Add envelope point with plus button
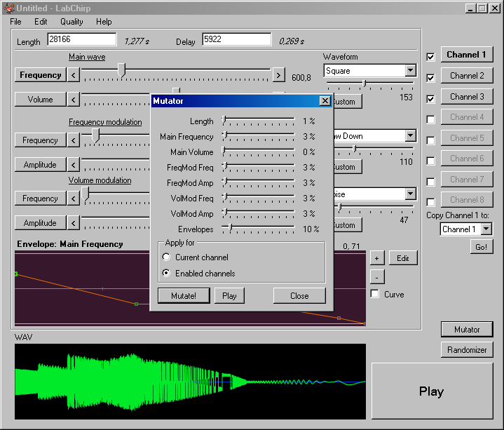 click(376, 258)
